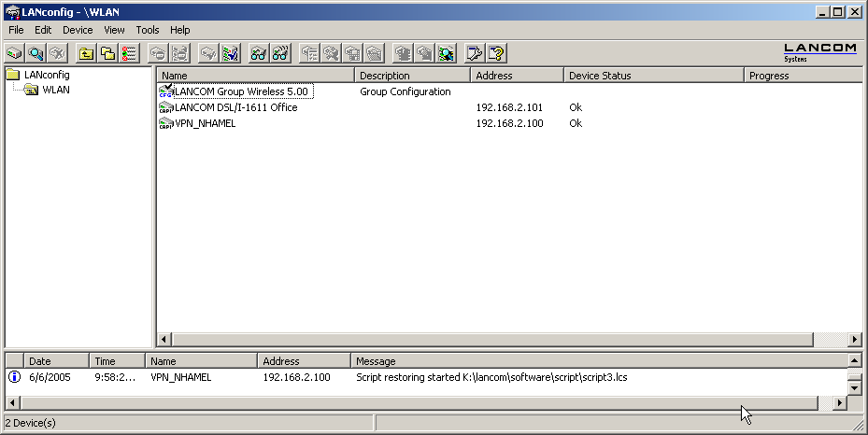Image resolution: width=868 pixels, height=435 pixels.
Task: Click the first binoculars monitor device icon
Action: coord(259,54)
